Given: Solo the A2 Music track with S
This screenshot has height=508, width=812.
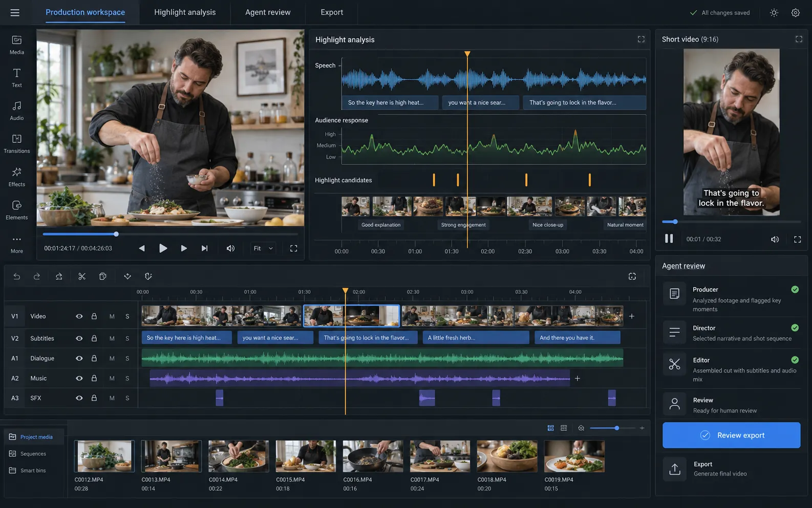Looking at the screenshot, I should point(127,378).
